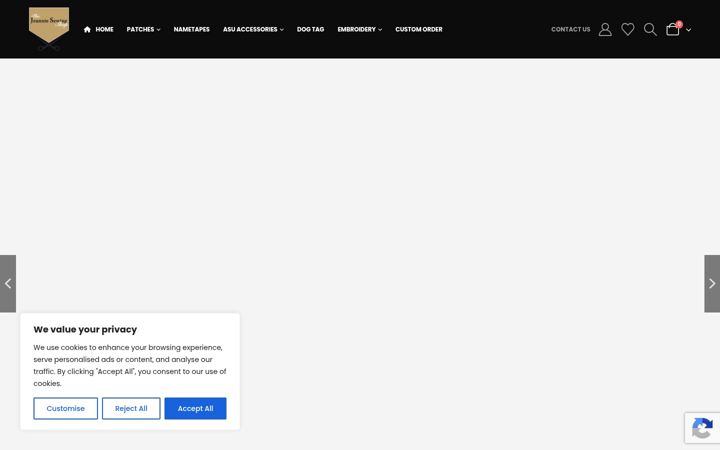Click the home icon in navigation
Viewport: 720px width, 450px height.
point(87,29)
